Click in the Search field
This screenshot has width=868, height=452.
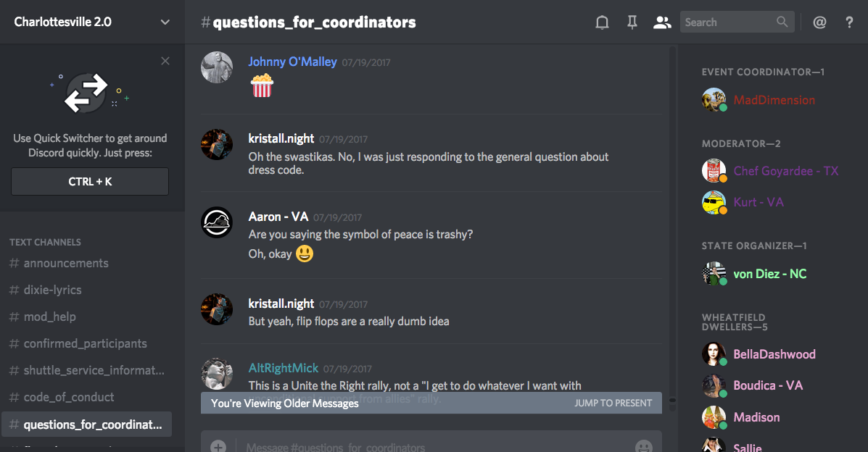(x=727, y=22)
